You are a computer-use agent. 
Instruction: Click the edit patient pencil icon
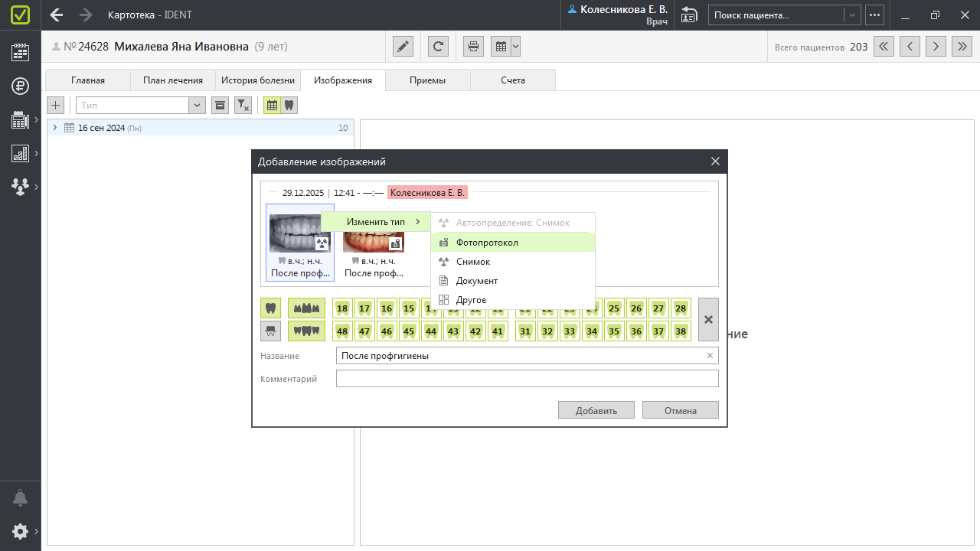coord(403,47)
